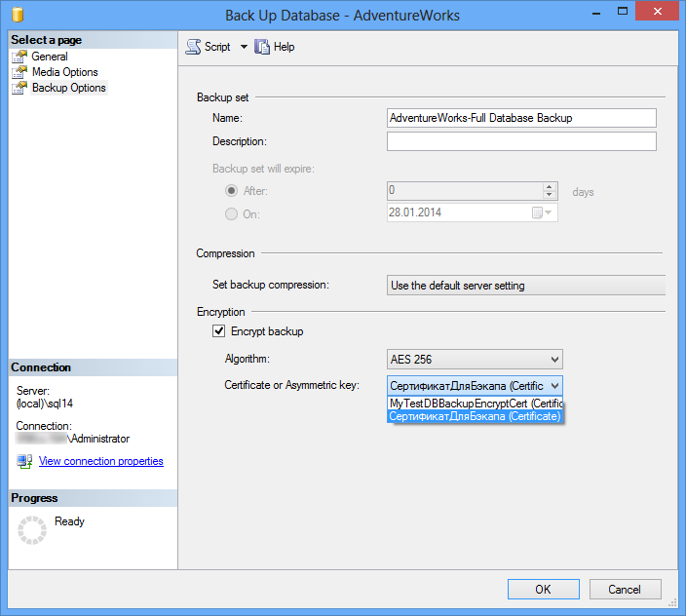Open the Algorithm AES 256 dropdown
Viewport: 686px width, 616px height.
click(x=475, y=360)
